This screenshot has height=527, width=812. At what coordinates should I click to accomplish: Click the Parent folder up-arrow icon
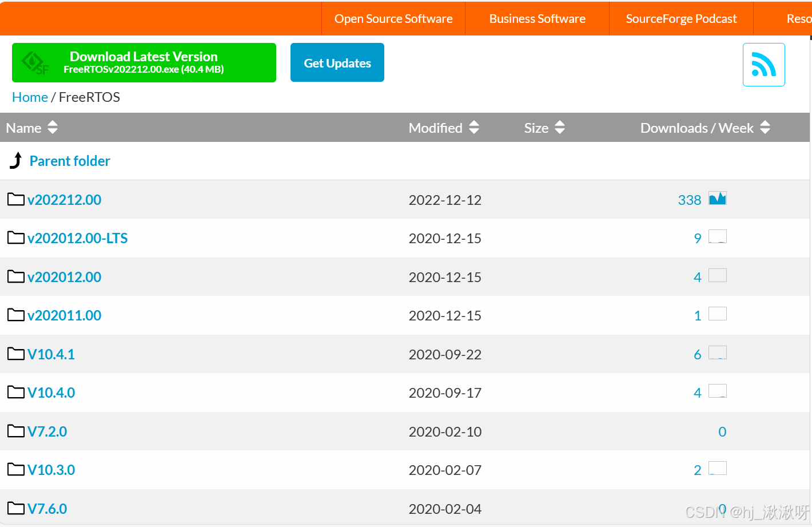(16, 161)
